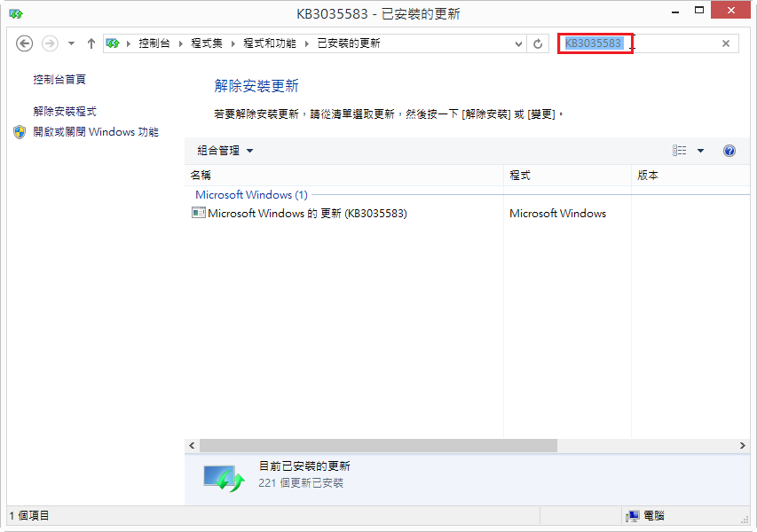Click the Forward navigation arrow
This screenshot has height=532, width=757.
(x=50, y=43)
